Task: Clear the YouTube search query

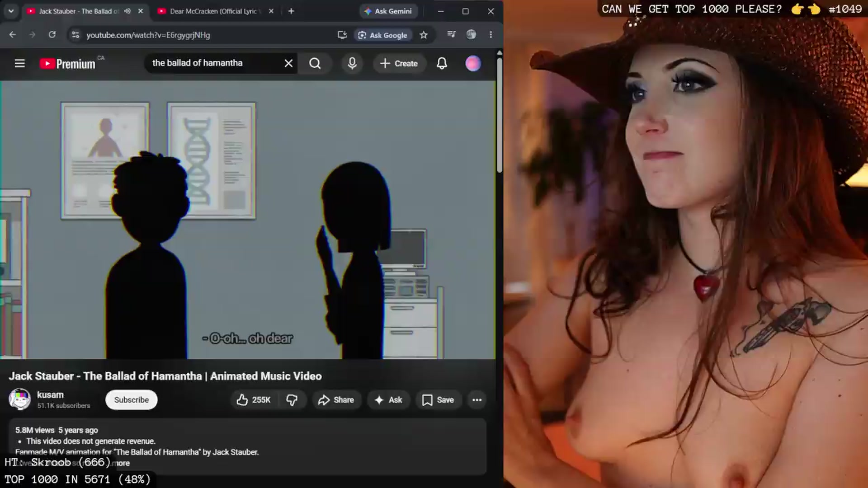Action: (288, 63)
